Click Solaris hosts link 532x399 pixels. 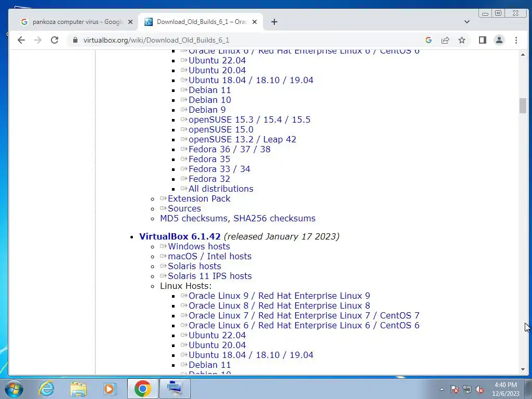pyautogui.click(x=194, y=266)
